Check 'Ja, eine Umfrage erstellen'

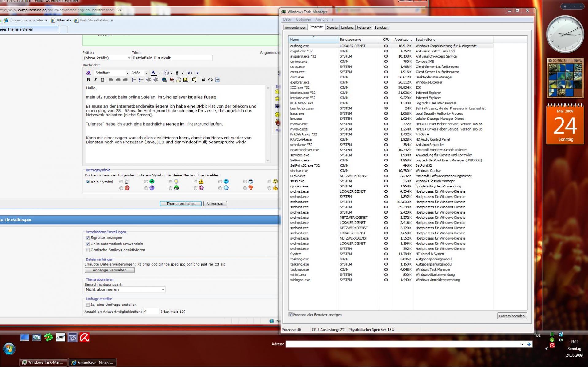coord(88,305)
